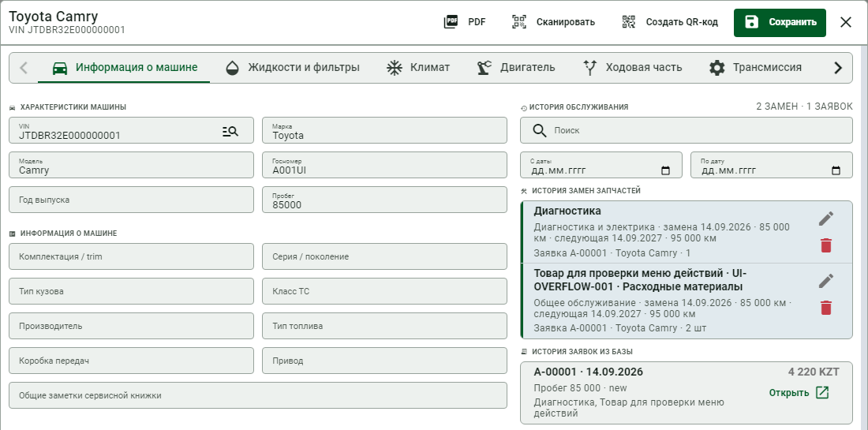Close the Toyota Camry dialog
Screen dimensions: 868x430
pyautogui.click(x=845, y=23)
